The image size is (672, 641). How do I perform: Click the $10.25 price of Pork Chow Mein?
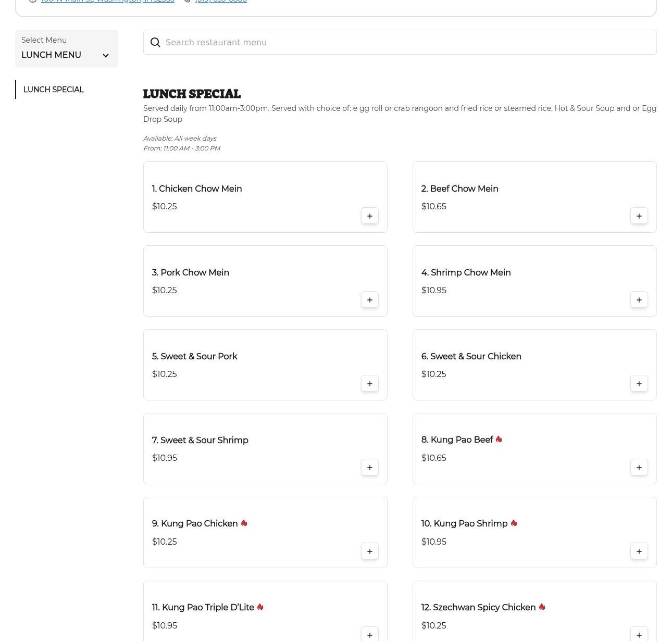pyautogui.click(x=165, y=291)
